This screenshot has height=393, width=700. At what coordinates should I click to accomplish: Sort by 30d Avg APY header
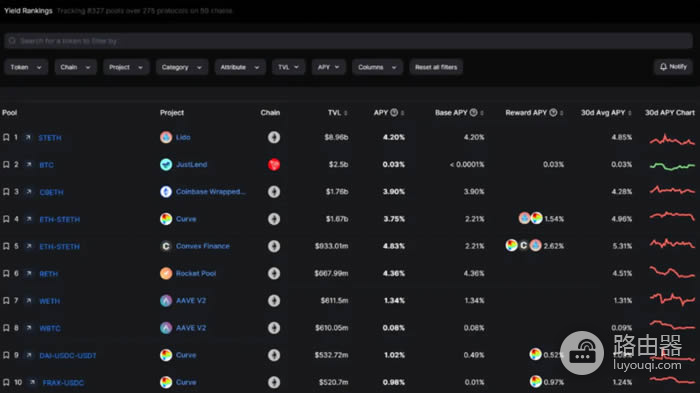(x=606, y=113)
